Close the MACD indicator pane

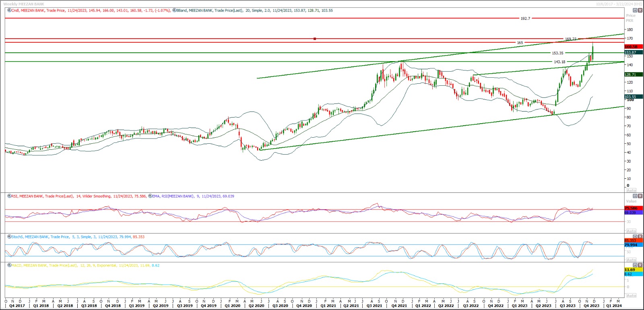click(640, 265)
